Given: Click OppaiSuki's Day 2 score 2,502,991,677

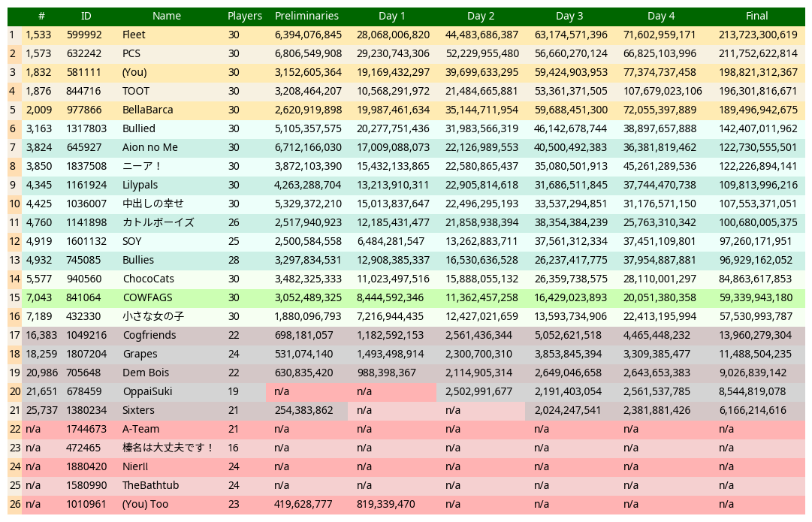Looking at the screenshot, I should pyautogui.click(x=478, y=391).
